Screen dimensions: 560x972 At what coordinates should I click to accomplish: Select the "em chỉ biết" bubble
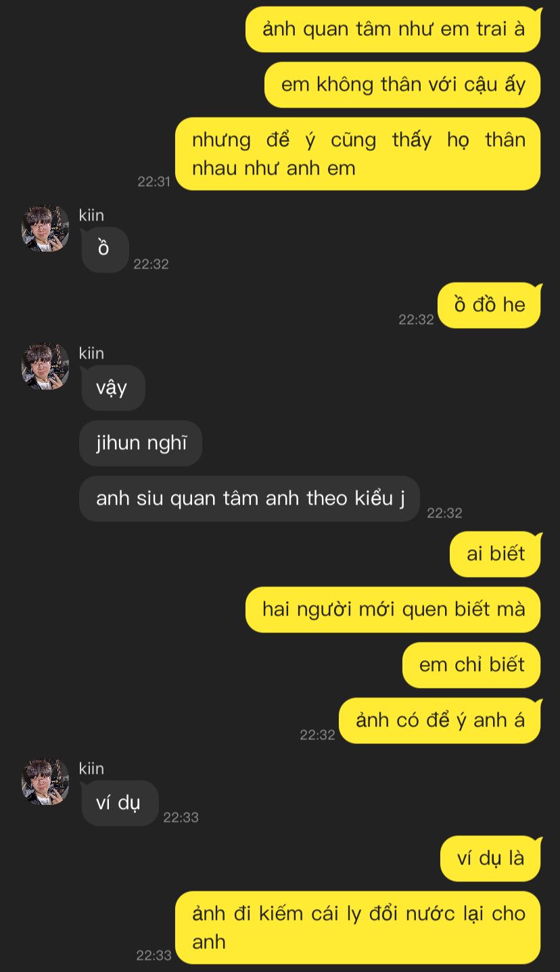(471, 665)
